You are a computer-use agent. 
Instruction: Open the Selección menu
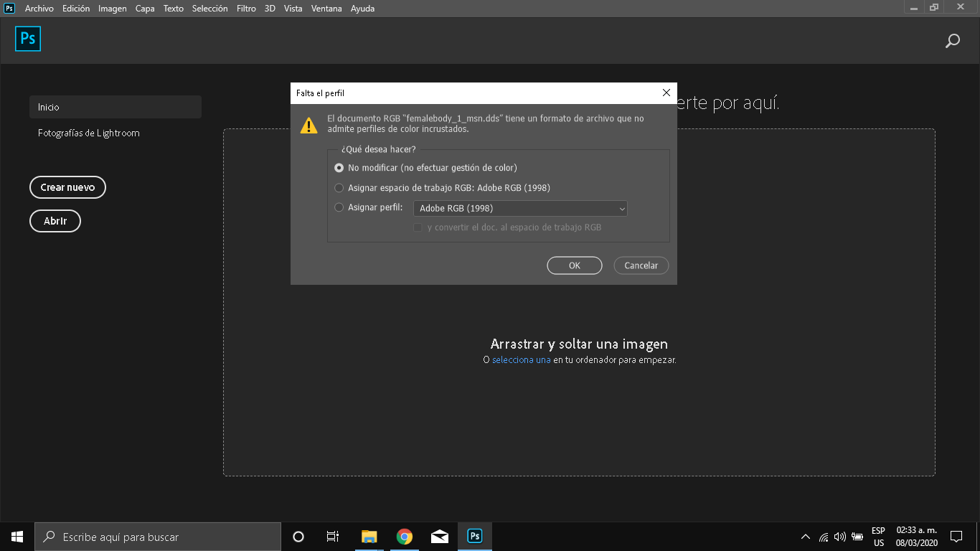pos(210,9)
